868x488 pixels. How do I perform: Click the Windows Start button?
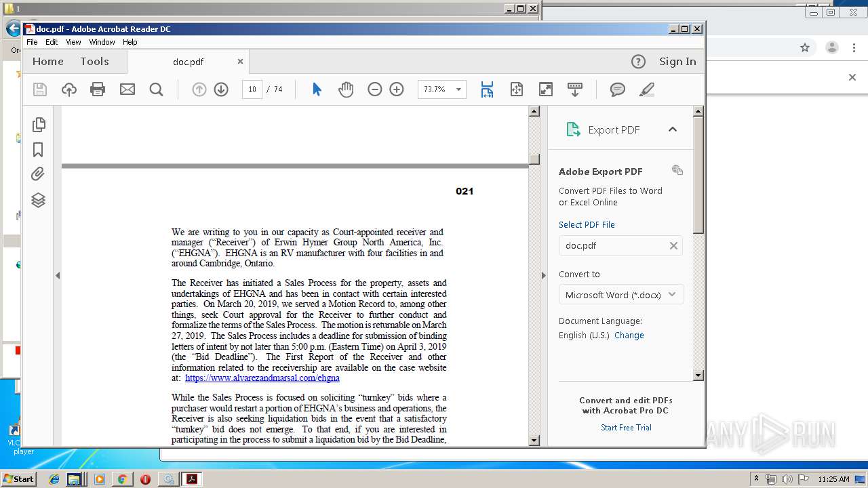click(18, 479)
